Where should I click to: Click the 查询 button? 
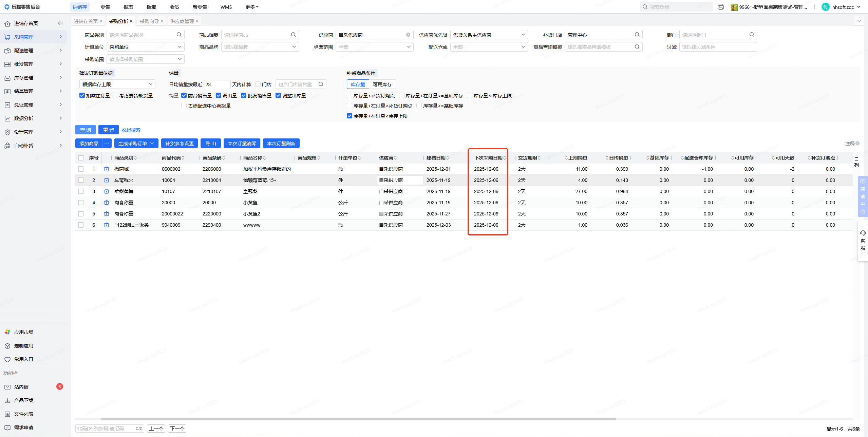(86, 130)
